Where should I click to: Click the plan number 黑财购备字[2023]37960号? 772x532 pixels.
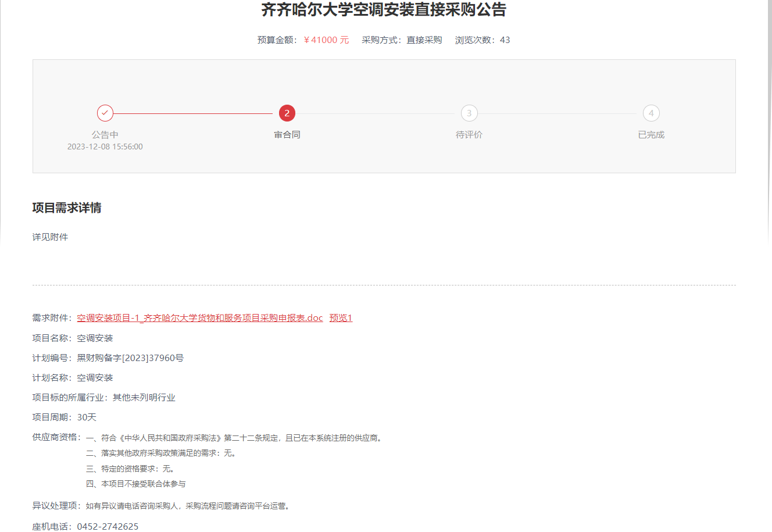[x=130, y=358]
